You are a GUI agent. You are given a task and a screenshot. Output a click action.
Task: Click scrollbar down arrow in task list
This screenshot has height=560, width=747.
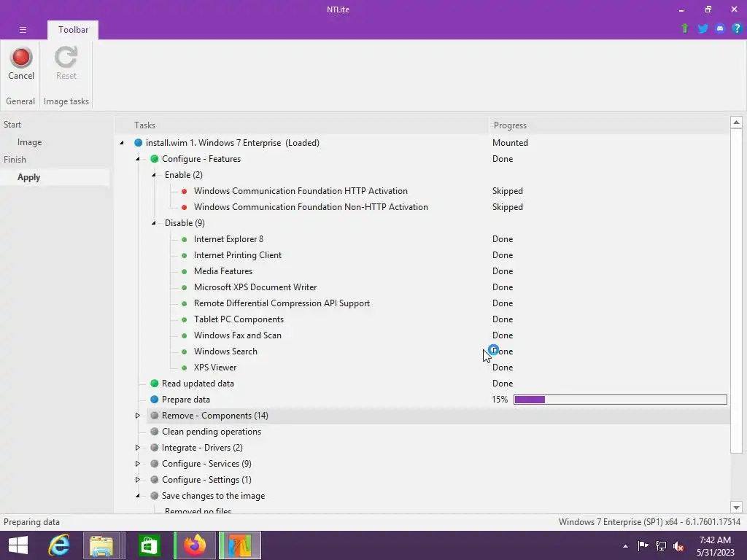736,507
